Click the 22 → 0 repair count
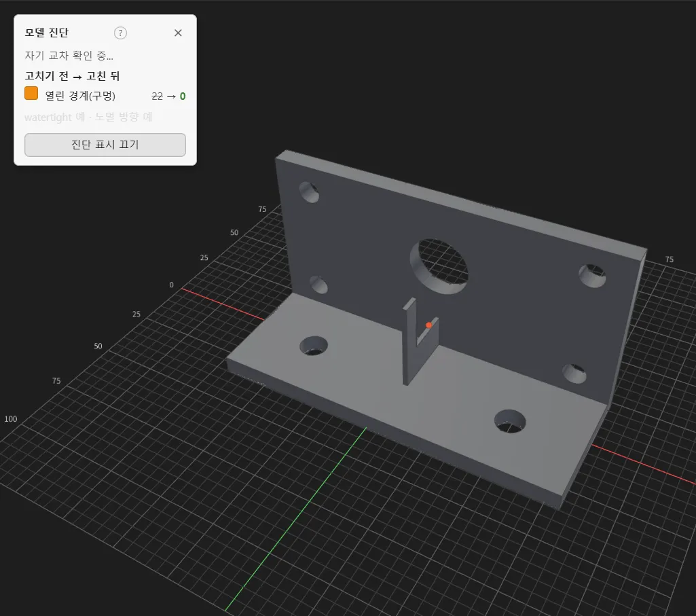 pos(168,96)
